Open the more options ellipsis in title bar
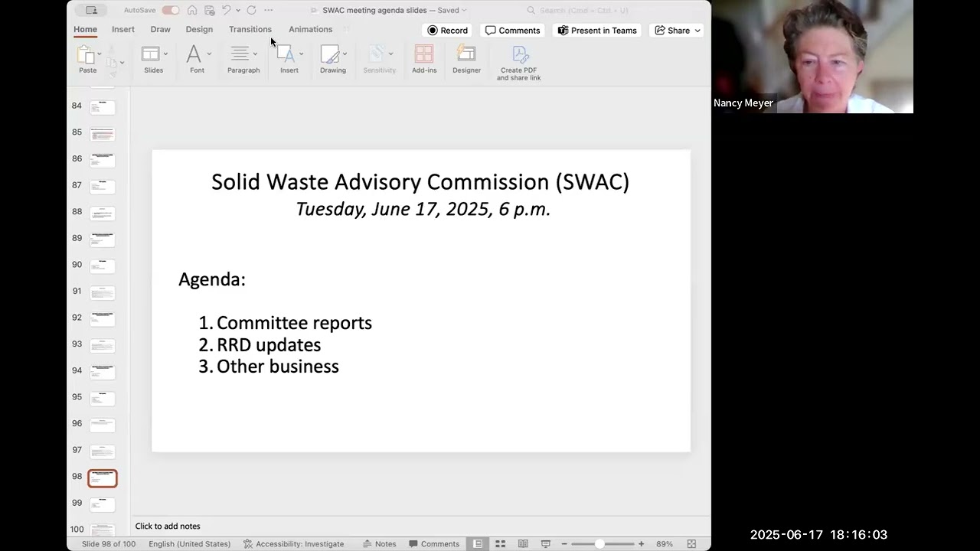 click(x=268, y=10)
